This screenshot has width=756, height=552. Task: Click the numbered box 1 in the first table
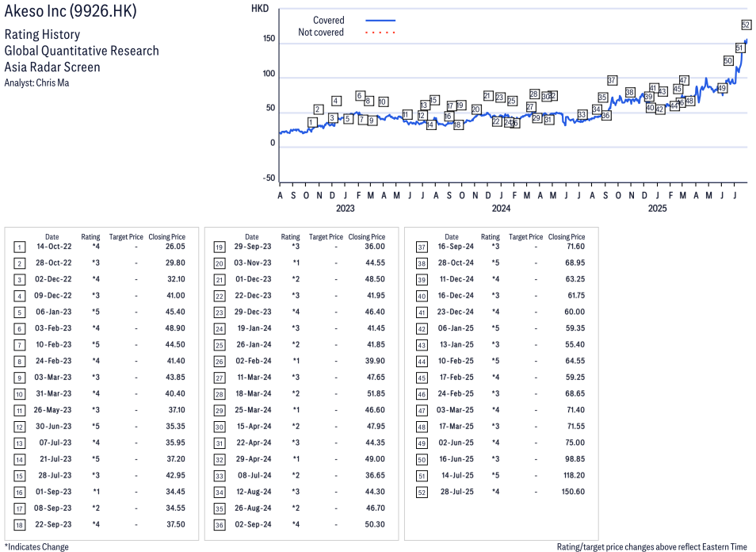(19, 247)
